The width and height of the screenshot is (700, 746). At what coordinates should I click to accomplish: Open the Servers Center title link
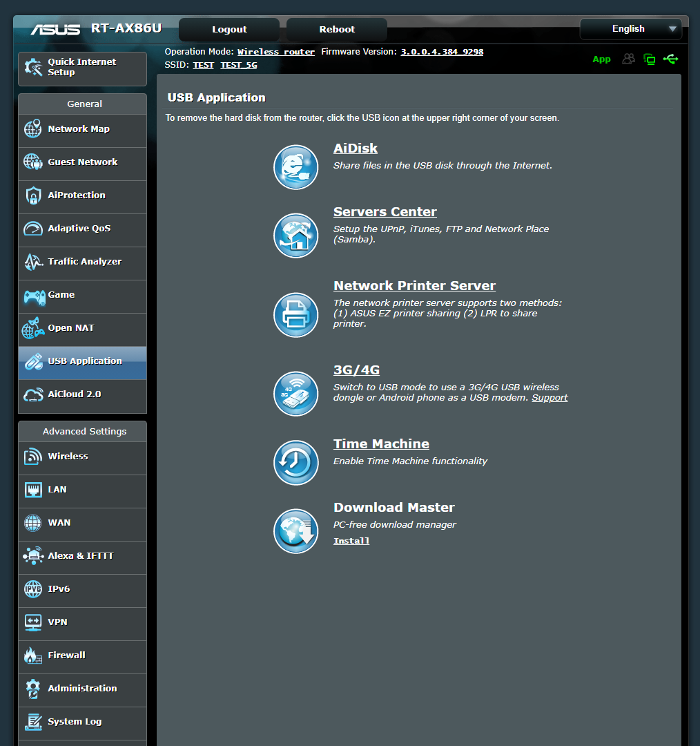click(x=385, y=212)
